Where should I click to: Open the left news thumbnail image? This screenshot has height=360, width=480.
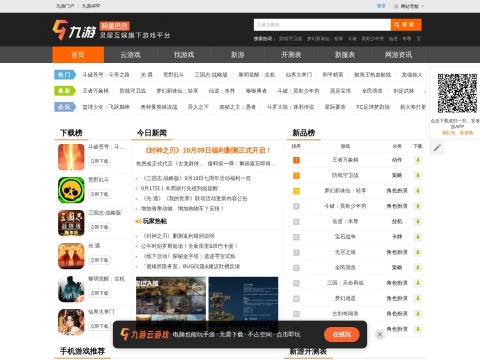click(x=171, y=303)
